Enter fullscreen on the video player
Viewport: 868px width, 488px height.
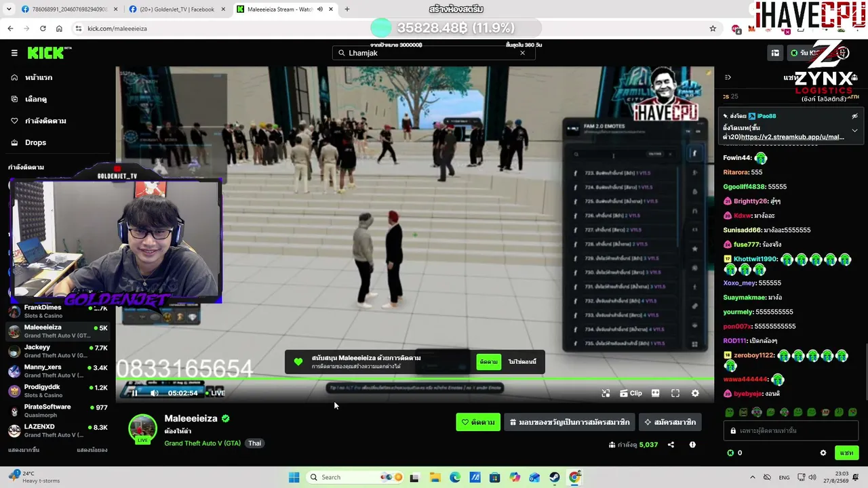pos(675,393)
